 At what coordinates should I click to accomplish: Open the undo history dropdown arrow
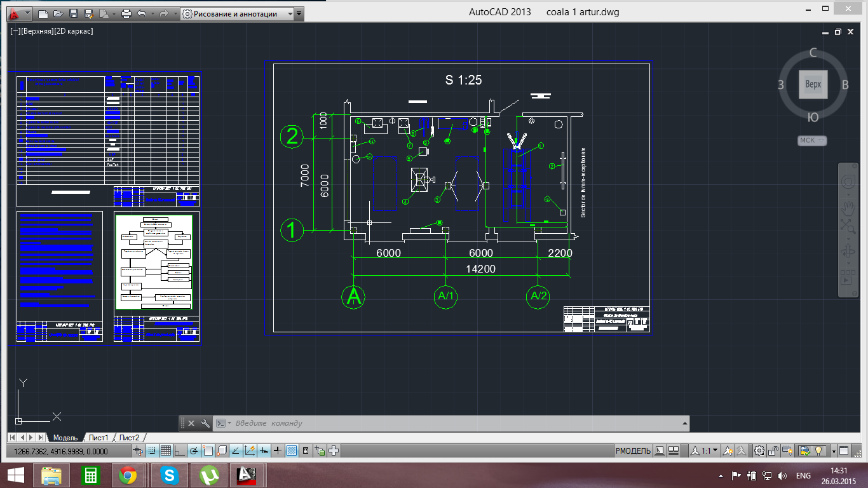[x=151, y=13]
